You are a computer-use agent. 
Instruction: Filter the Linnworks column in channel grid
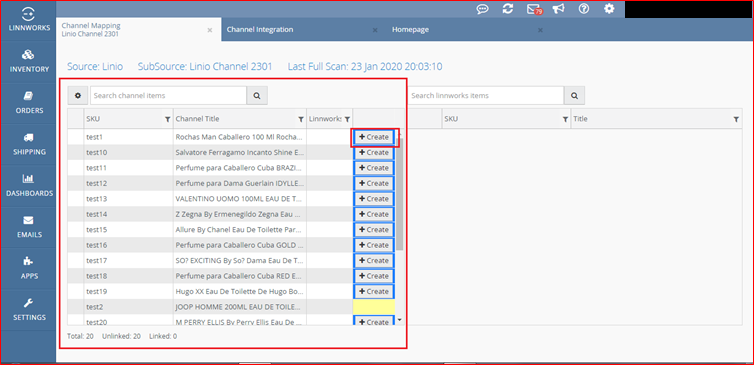tap(347, 119)
